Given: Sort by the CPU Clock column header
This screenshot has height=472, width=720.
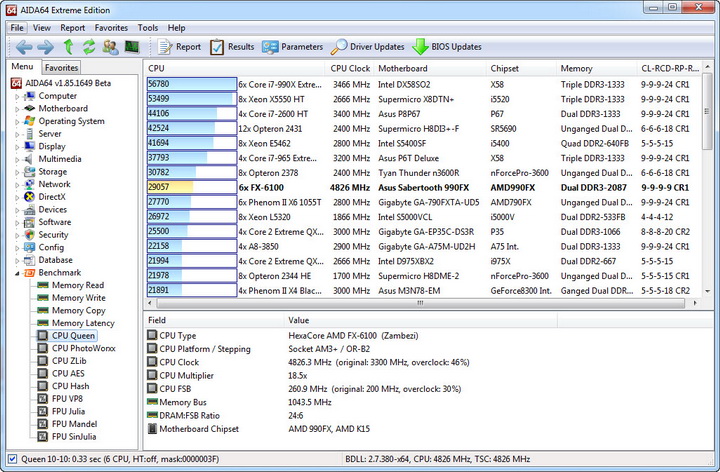Looking at the screenshot, I should pos(350,68).
